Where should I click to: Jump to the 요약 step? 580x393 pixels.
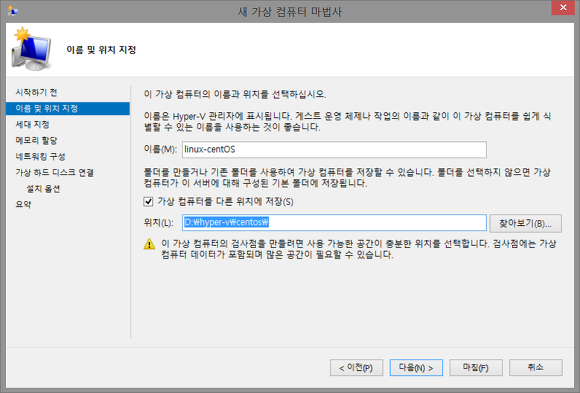(23, 204)
